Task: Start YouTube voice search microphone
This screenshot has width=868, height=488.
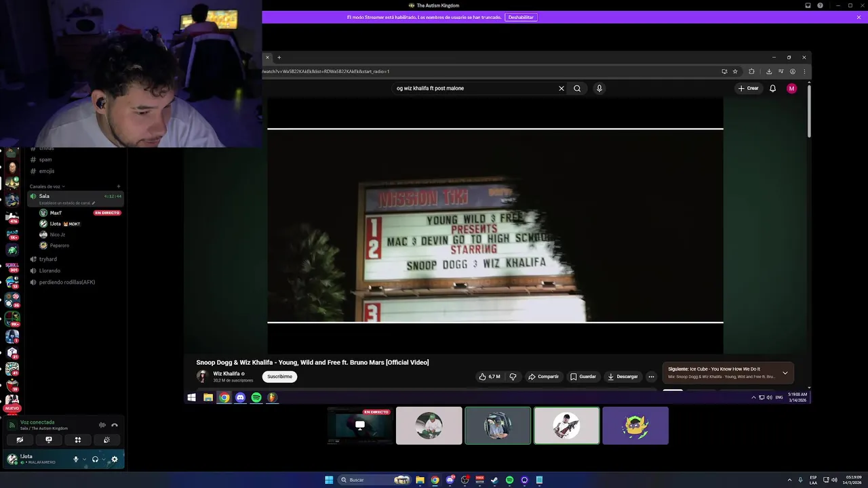Action: (x=599, y=88)
